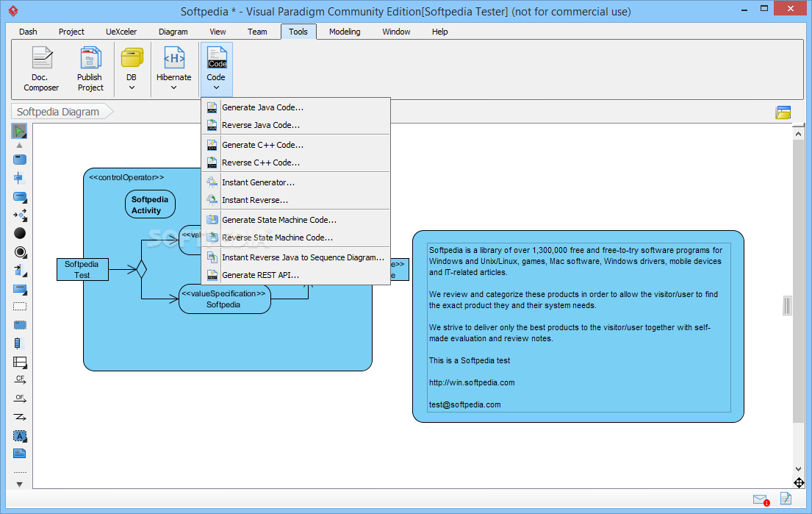Image resolution: width=812 pixels, height=514 pixels.
Task: Switch to the Modeling tab
Action: (345, 32)
